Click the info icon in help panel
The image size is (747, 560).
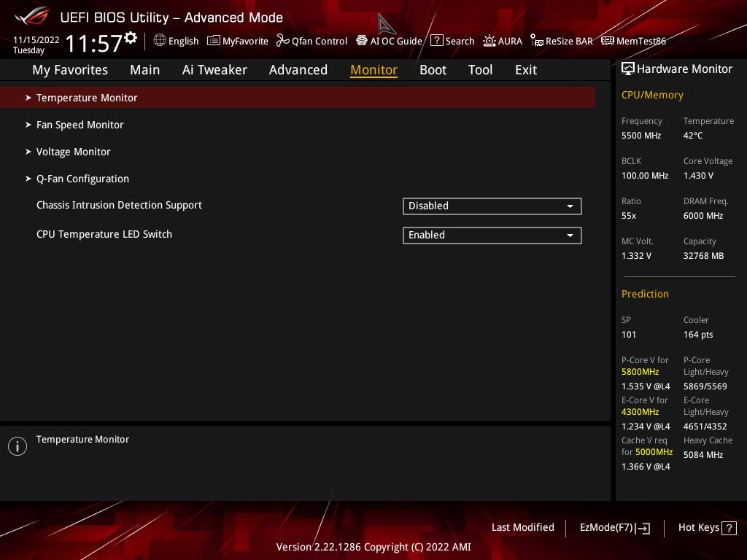(18, 446)
